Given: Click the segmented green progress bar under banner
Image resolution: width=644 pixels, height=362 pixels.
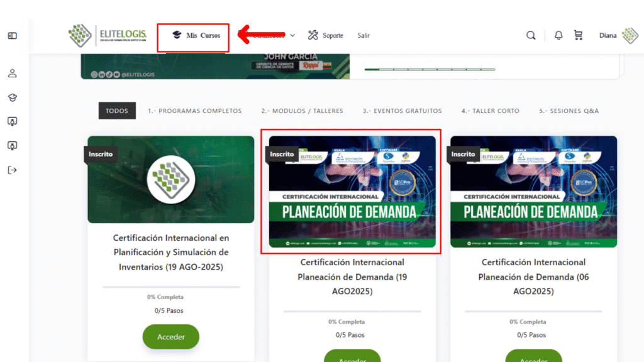Looking at the screenshot, I should coord(430,70).
